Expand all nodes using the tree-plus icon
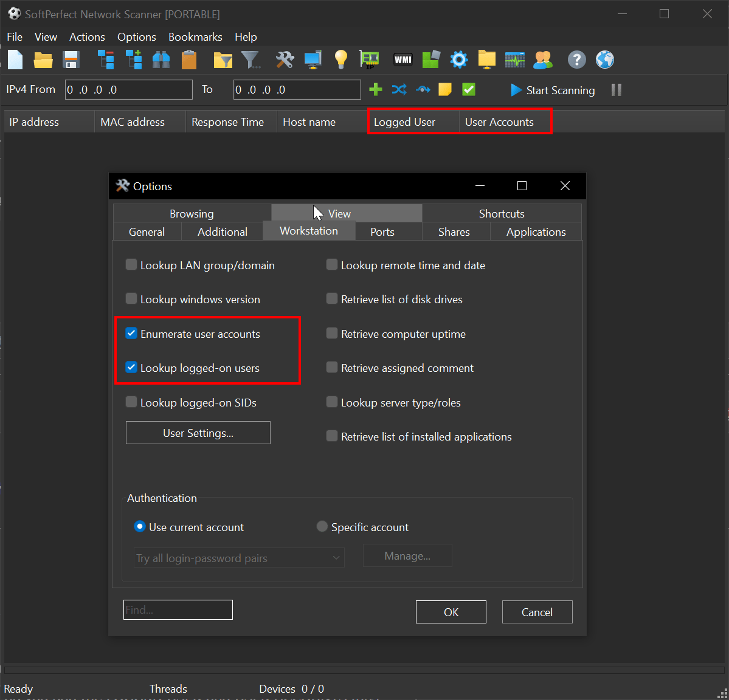This screenshot has height=700, width=729. pos(134,60)
